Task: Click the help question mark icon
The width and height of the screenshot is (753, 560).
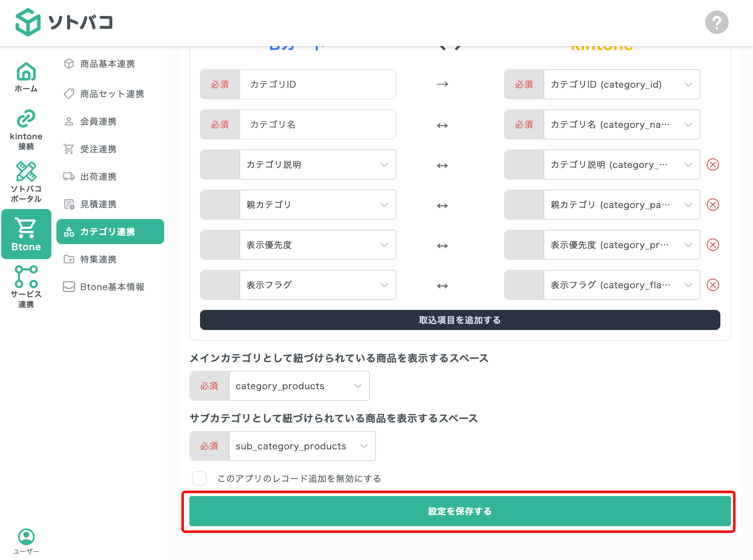Action: 716,22
